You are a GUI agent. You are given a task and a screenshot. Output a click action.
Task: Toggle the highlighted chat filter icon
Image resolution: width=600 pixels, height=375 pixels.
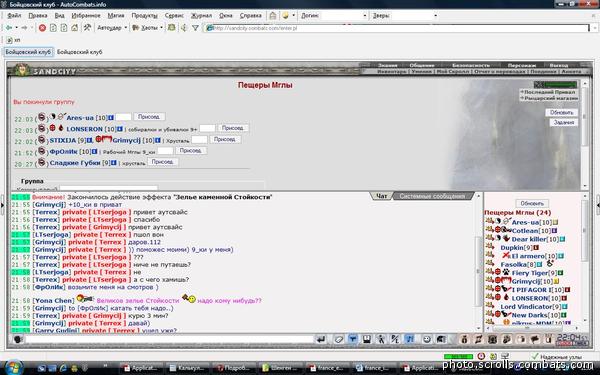click(x=353, y=339)
